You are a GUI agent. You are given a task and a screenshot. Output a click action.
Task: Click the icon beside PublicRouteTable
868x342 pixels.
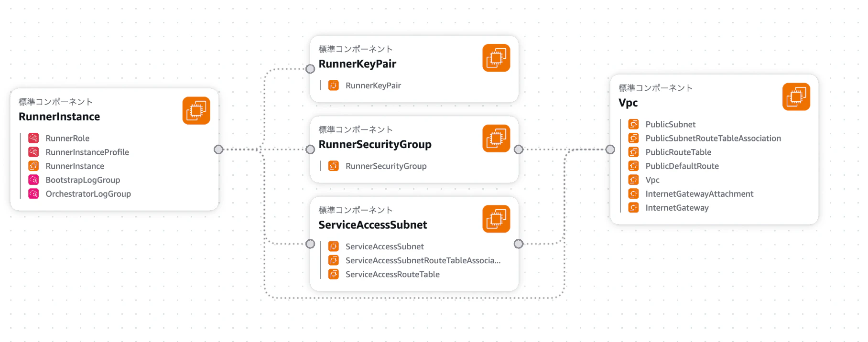pyautogui.click(x=634, y=152)
